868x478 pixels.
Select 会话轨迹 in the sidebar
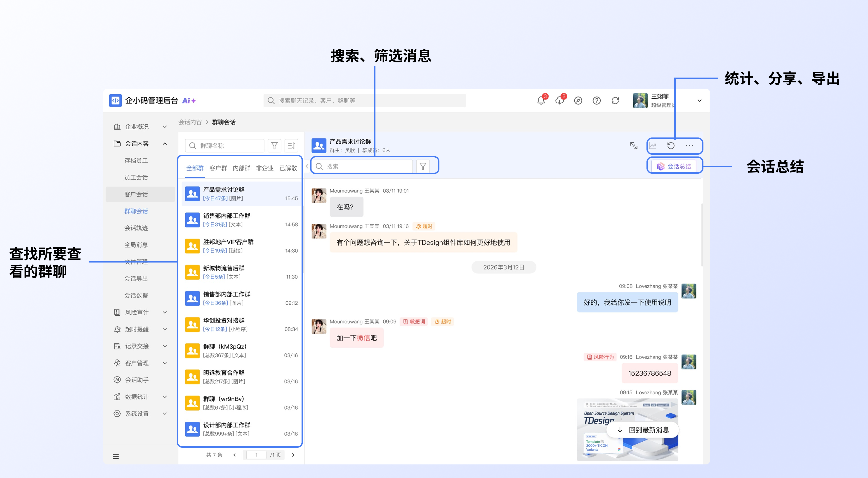tap(136, 228)
